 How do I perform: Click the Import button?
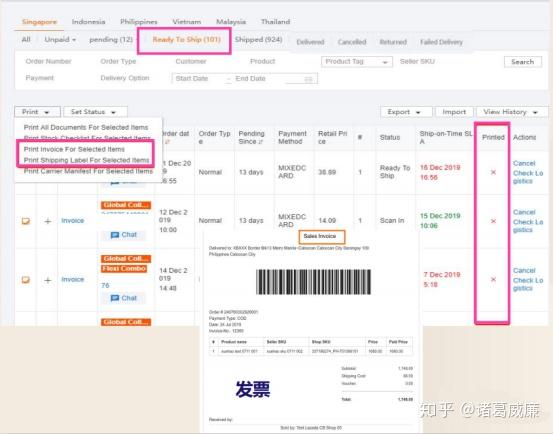[454, 112]
